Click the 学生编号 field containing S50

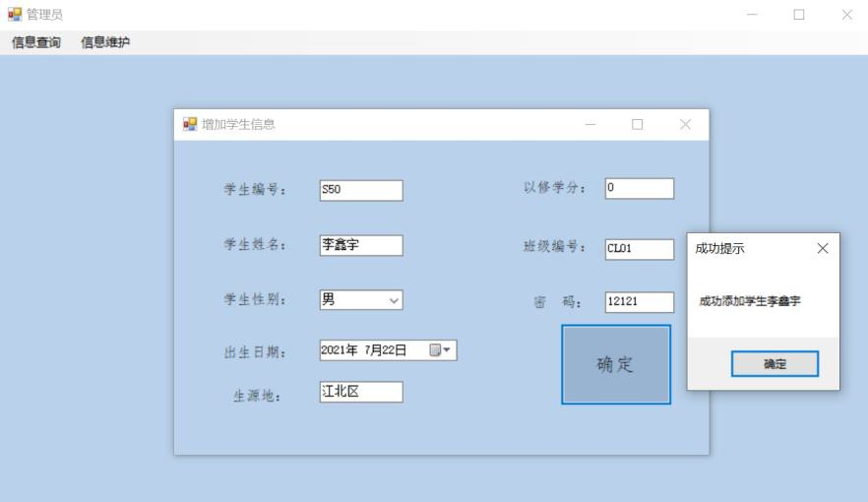[361, 190]
